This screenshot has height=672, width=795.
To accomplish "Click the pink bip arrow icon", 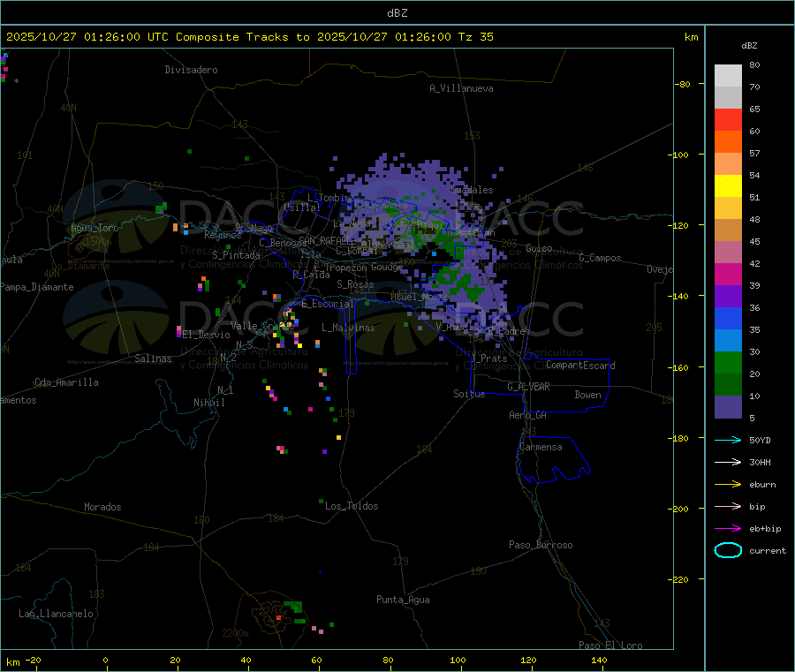I will [728, 506].
